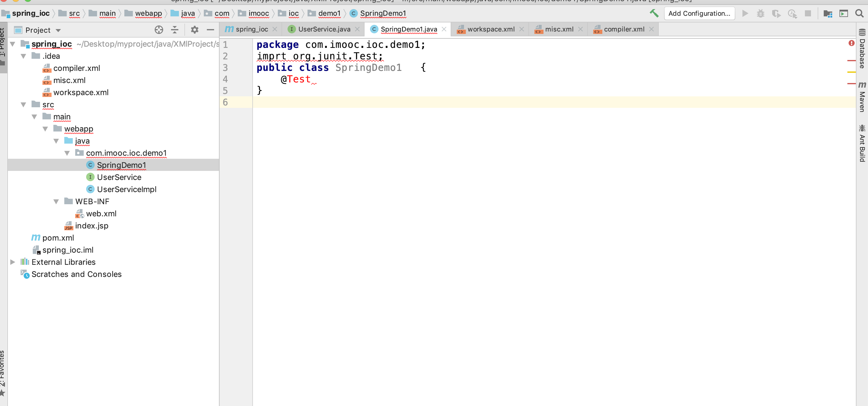868x406 pixels.
Task: Close the spring_ioc editor tab
Action: tap(274, 29)
